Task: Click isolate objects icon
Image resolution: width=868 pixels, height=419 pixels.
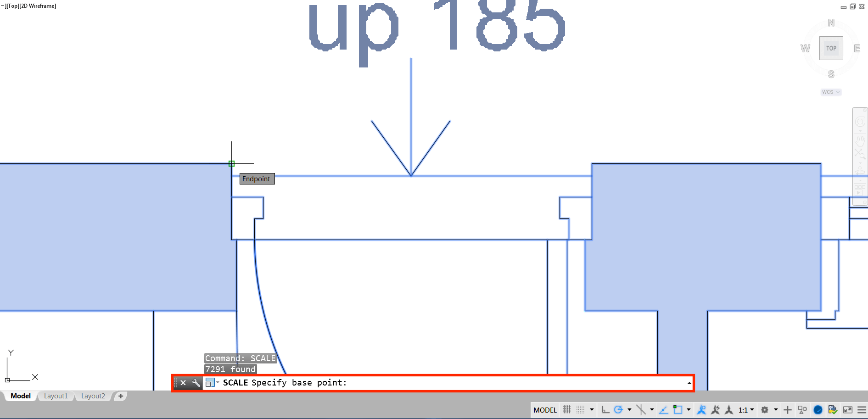Action: coord(802,410)
